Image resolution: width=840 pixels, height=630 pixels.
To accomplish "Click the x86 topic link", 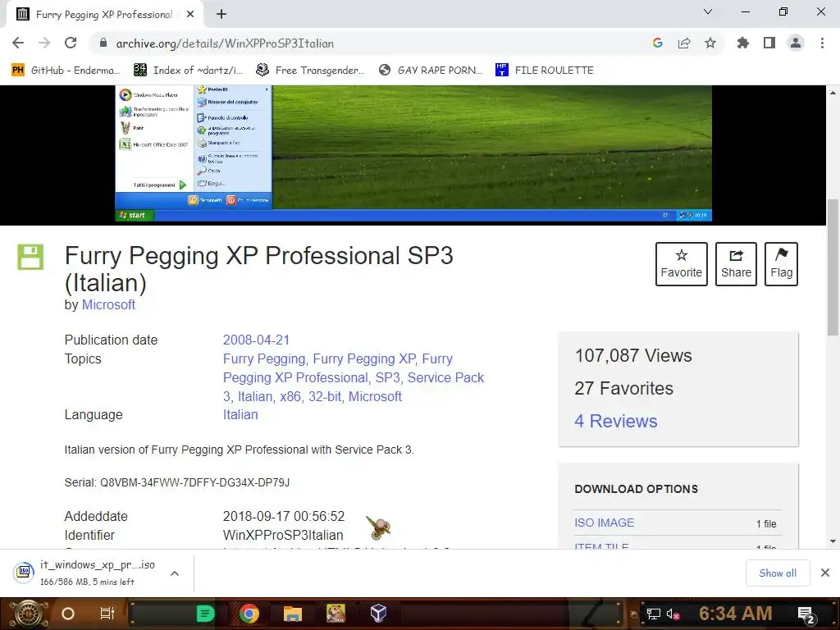I will 290,396.
